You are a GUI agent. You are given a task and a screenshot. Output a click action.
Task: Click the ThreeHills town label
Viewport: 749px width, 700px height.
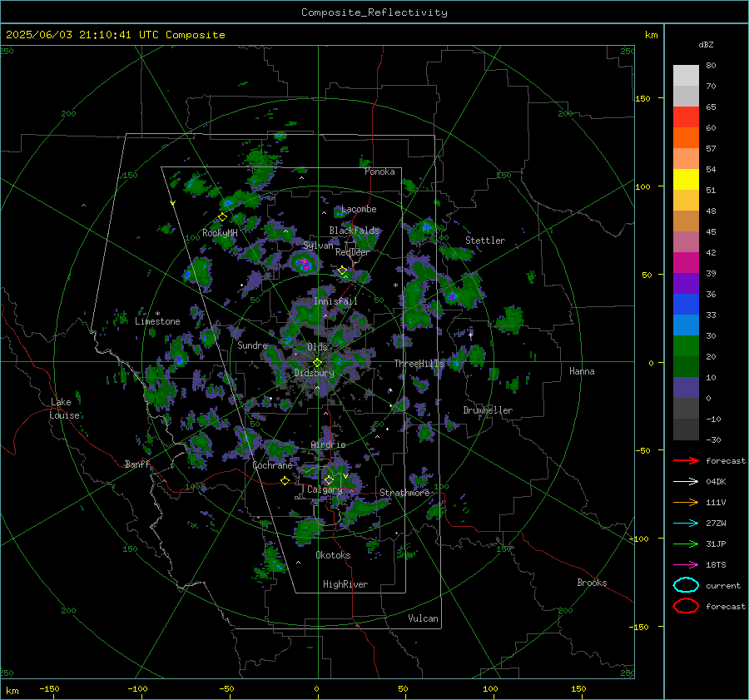(419, 364)
